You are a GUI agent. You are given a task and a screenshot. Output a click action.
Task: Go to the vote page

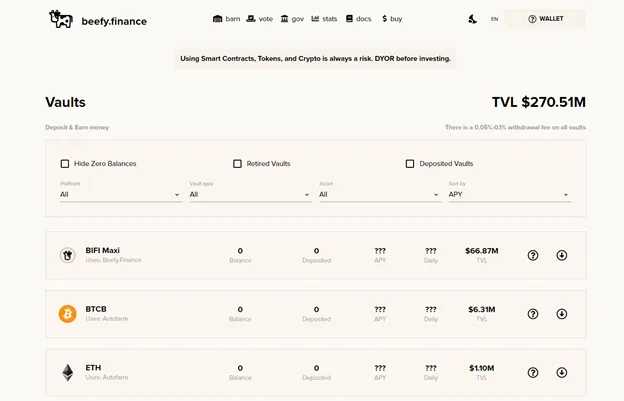pyautogui.click(x=259, y=19)
